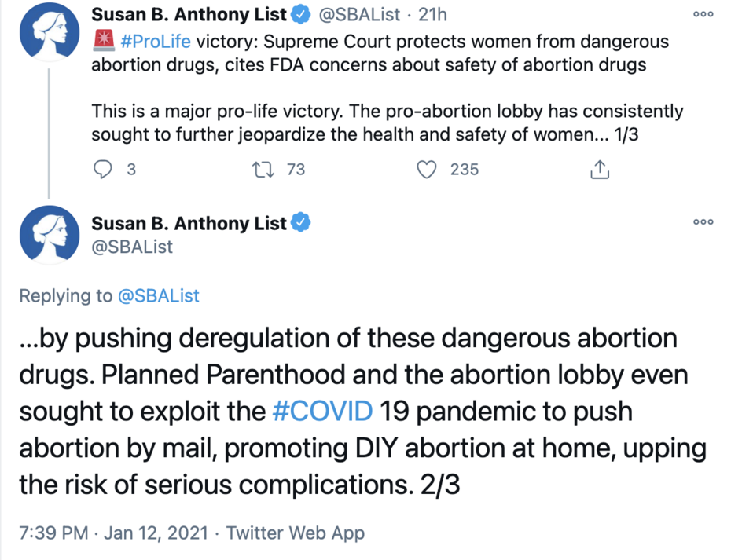Click Susan B. Anthony List name in first tweet

coord(189,14)
